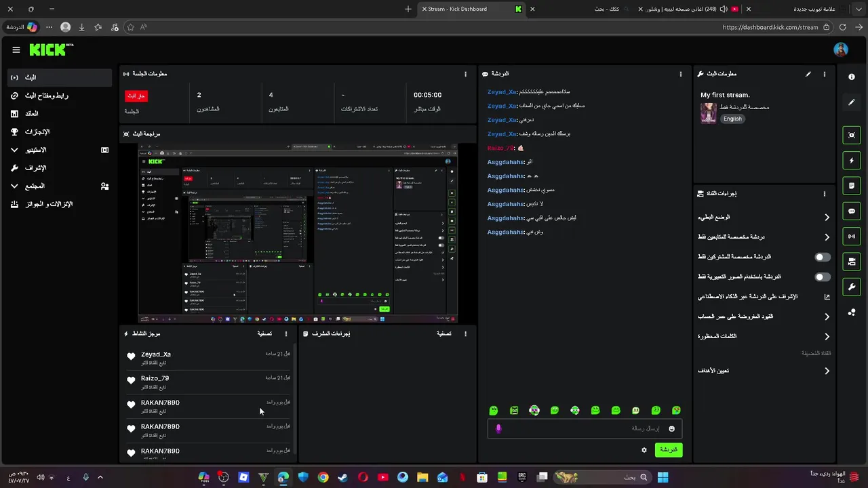Click the purple microphone icon in chat input
This screenshot has width=868, height=488.
pyautogui.click(x=498, y=428)
